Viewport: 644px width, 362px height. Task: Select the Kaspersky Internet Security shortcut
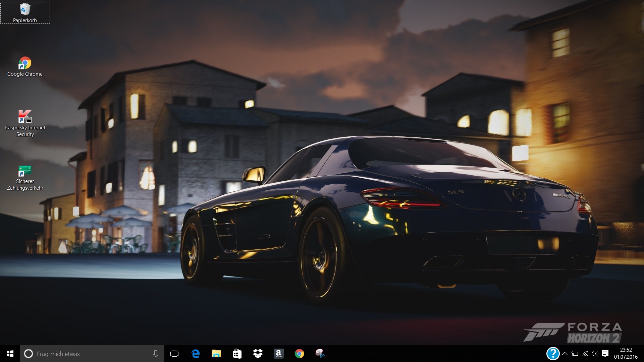25,123
